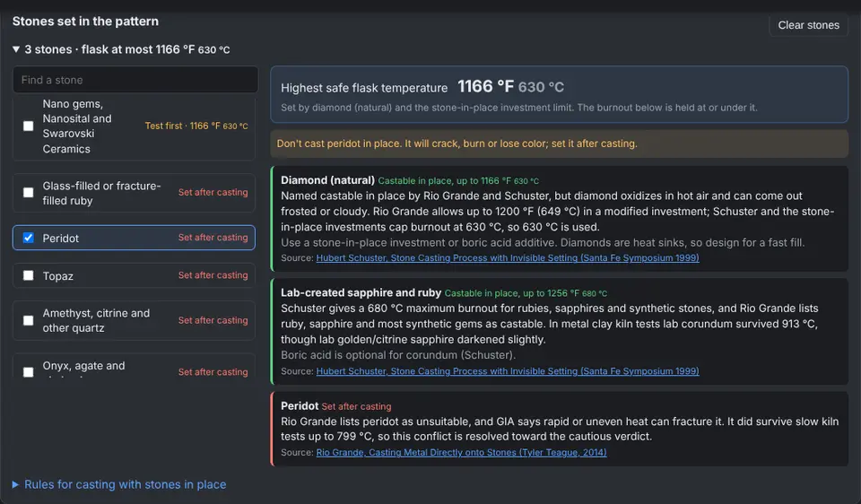861x504 pixels.
Task: Collapse the 3 stones flask summary
Action: [x=121, y=49]
